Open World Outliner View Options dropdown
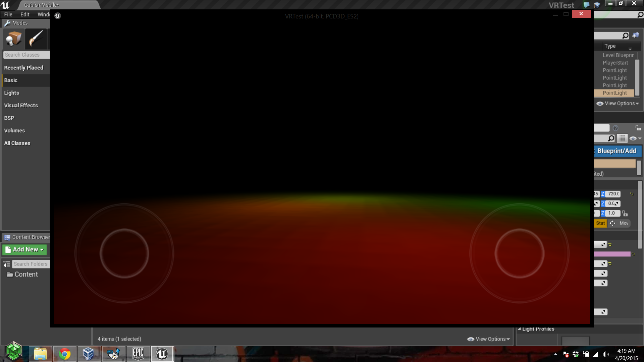Viewport: 644px width, 362px height. pos(618,104)
